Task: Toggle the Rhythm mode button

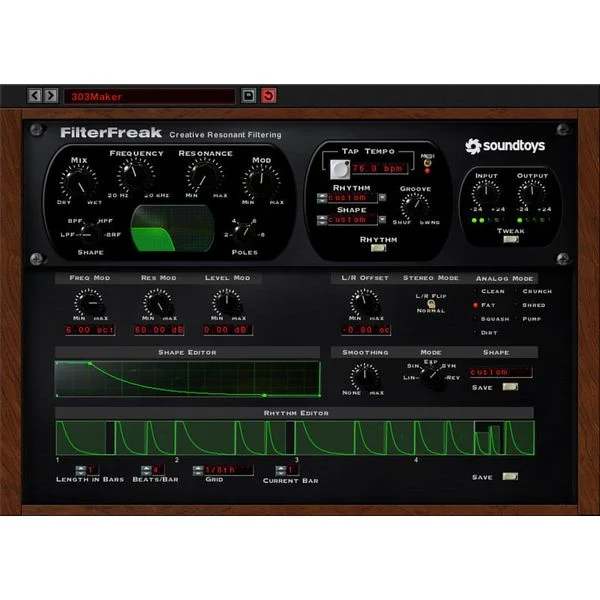Action: [x=378, y=248]
